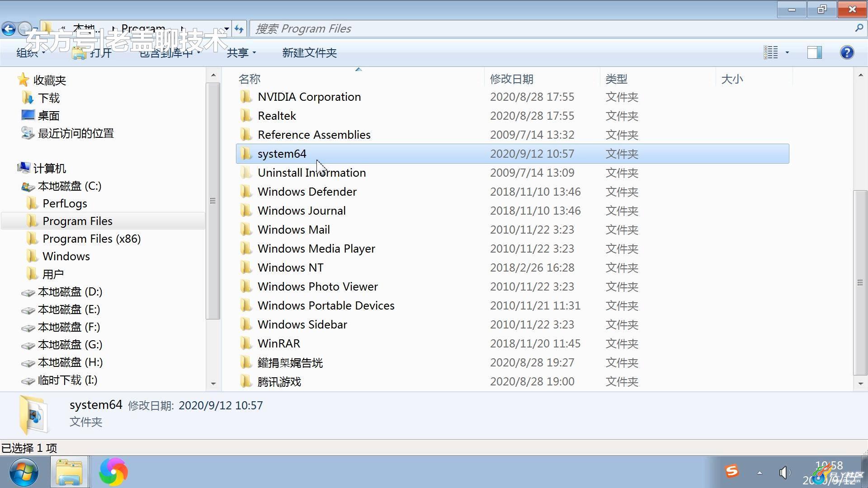
Task: Select the 鑵捐棶娓告垙 folder name
Action: point(290,363)
